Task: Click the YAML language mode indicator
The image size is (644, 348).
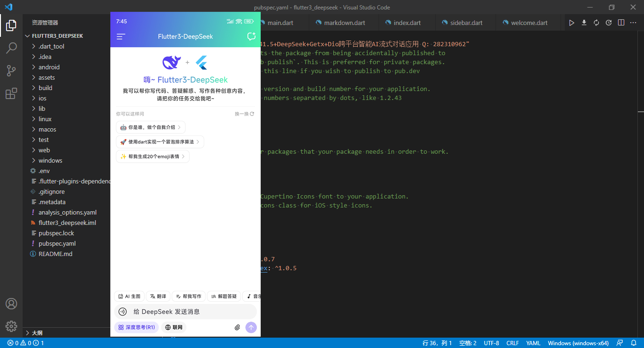Action: (x=533, y=343)
